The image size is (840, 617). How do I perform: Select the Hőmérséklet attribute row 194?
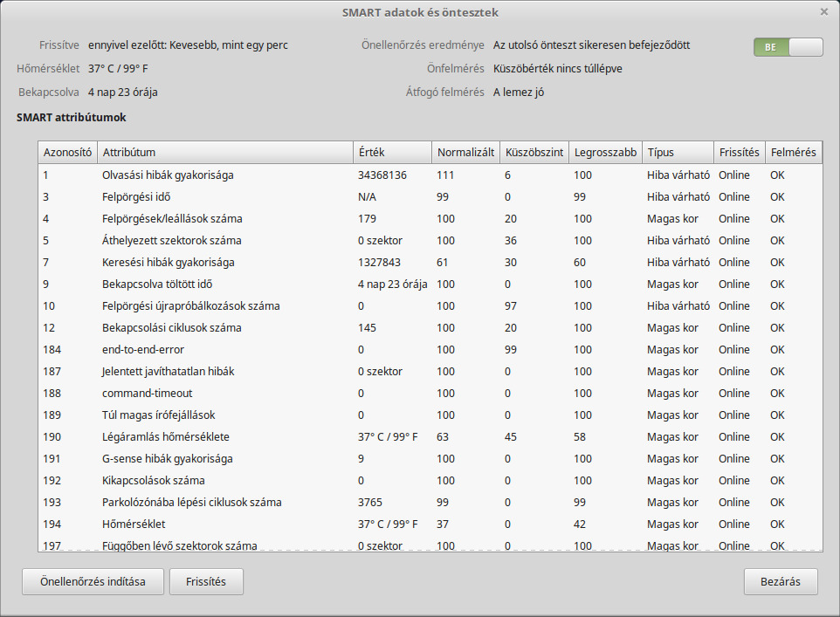(x=430, y=524)
